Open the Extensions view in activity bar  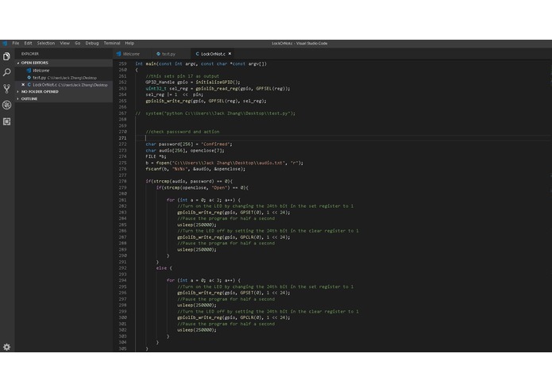pyautogui.click(x=6, y=121)
